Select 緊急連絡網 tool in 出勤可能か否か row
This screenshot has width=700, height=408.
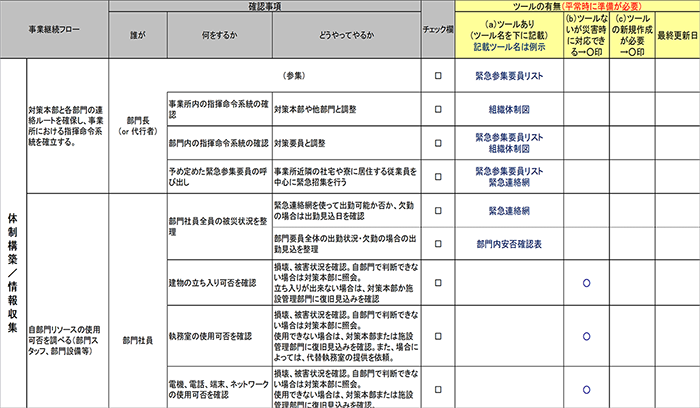509,211
